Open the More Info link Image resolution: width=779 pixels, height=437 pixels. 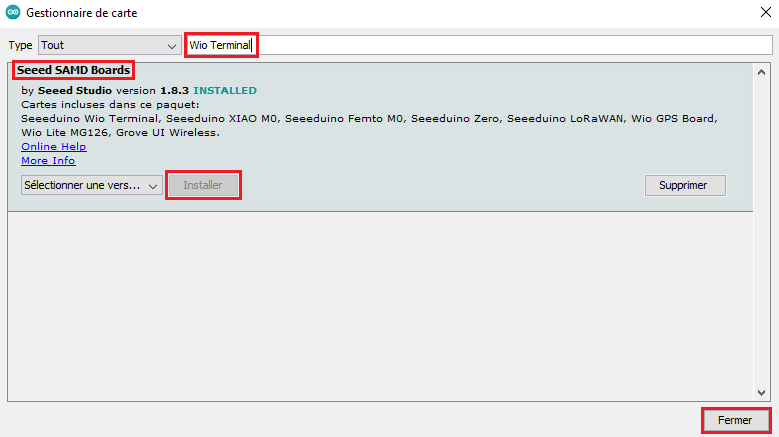pyautogui.click(x=48, y=160)
